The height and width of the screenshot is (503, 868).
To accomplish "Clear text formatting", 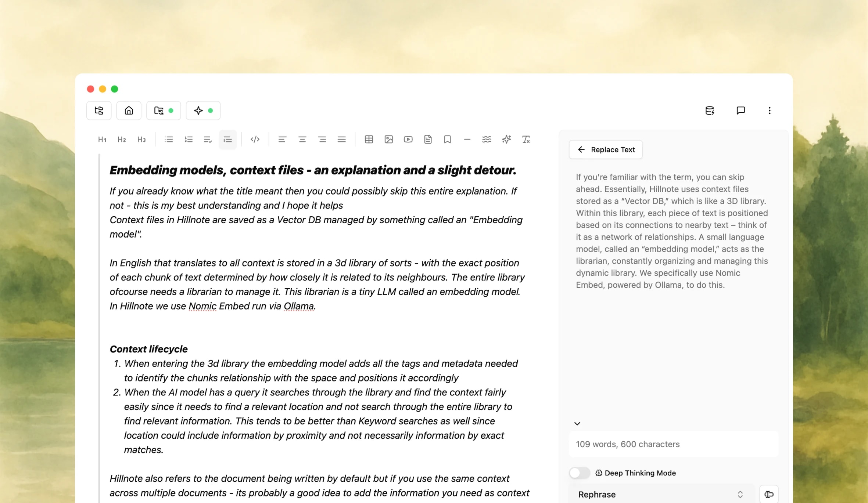I will 526,140.
